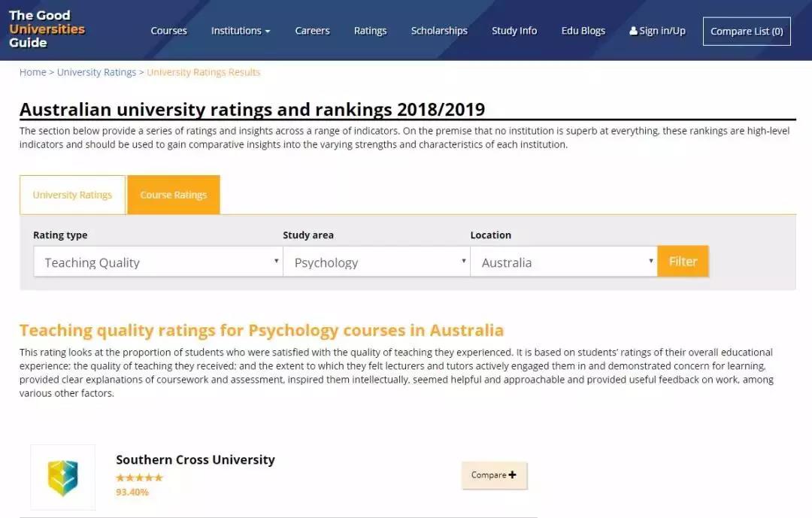The height and width of the screenshot is (518, 812).
Task: Expand the Institutions dropdown menu
Action: pos(241,31)
